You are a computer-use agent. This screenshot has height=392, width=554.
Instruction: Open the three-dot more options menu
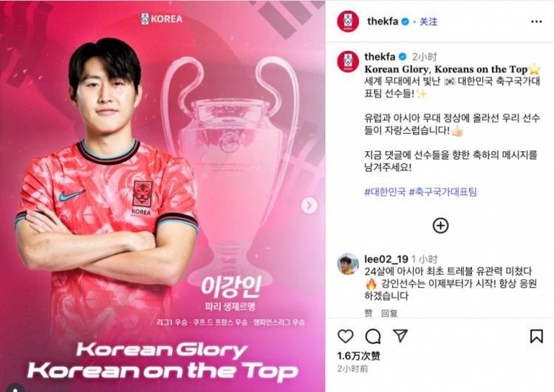536,21
